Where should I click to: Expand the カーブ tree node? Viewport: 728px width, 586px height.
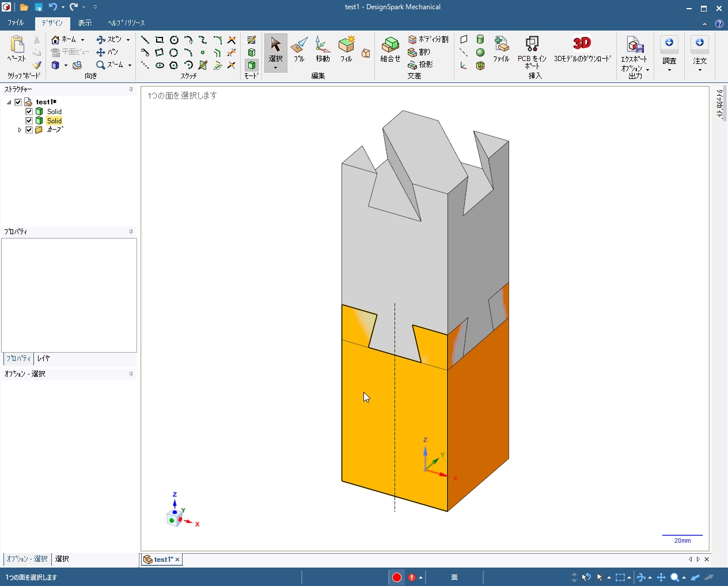[x=20, y=130]
